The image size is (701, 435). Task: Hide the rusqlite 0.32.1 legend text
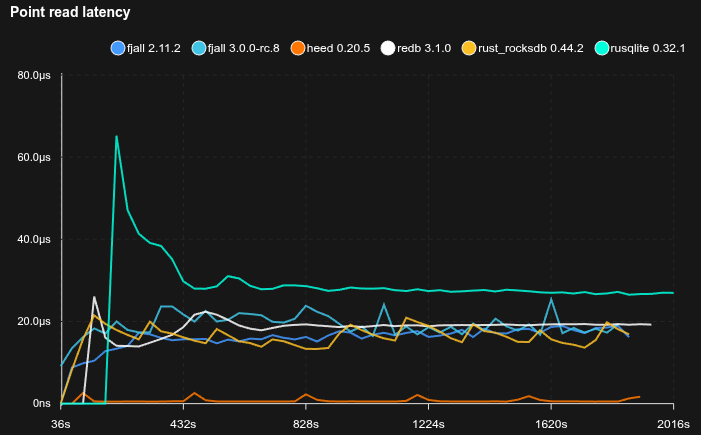[649, 48]
